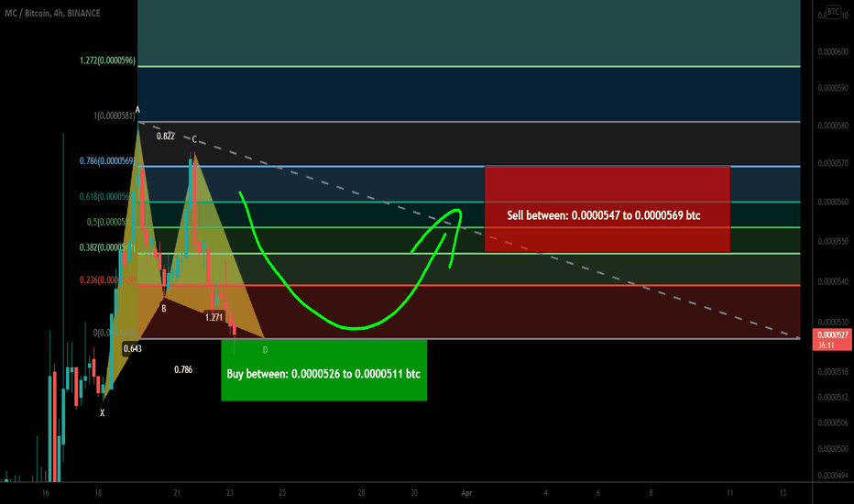Screen dimensions: 854x504
Task: Click 0.0000518 on the price axis
Action: pyautogui.click(x=833, y=372)
